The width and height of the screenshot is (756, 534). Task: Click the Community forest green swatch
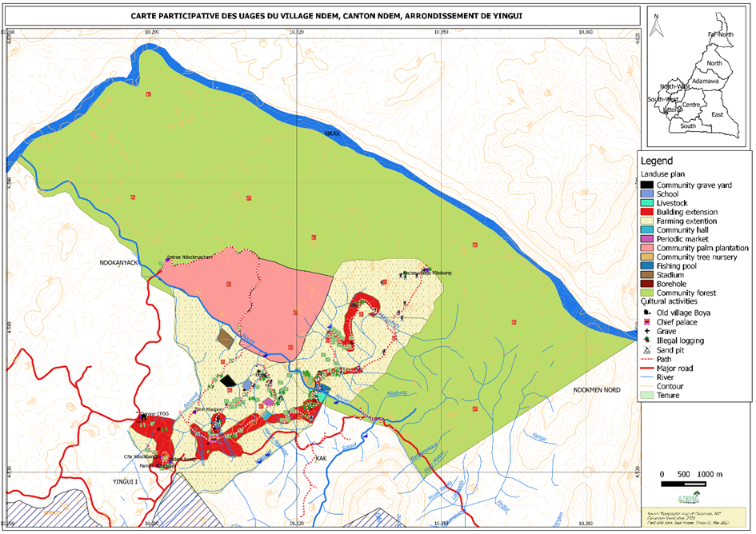click(x=647, y=293)
